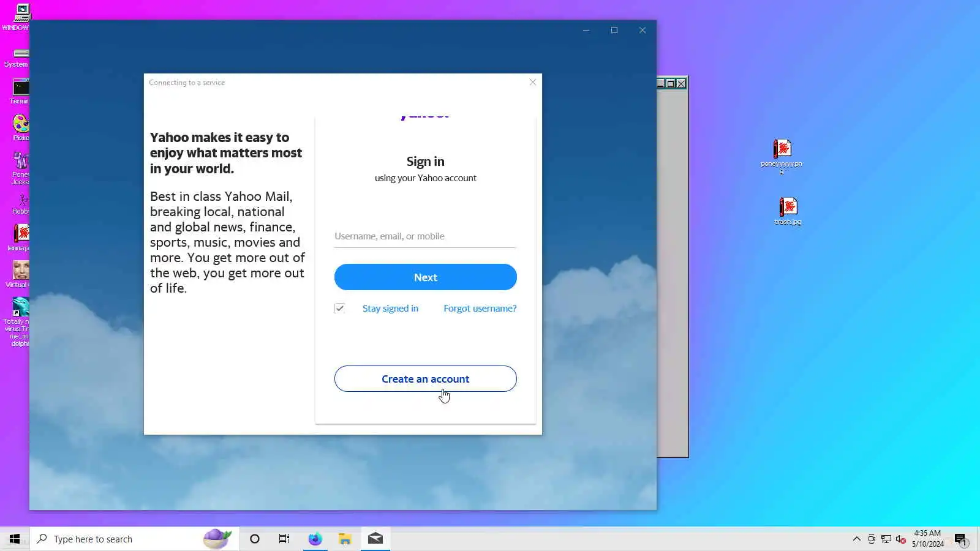Viewport: 980px width, 551px height.
Task: Click the Forgot username? link
Action: 480,308
